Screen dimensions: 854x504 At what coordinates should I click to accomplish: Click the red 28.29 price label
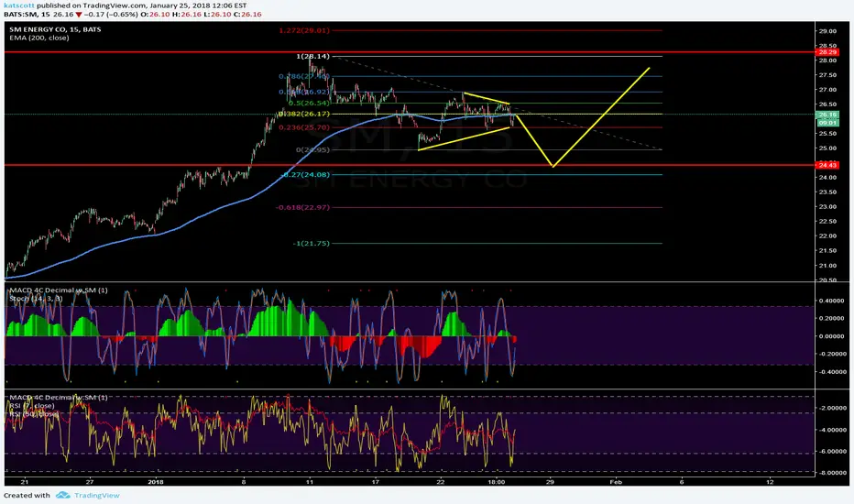(827, 52)
